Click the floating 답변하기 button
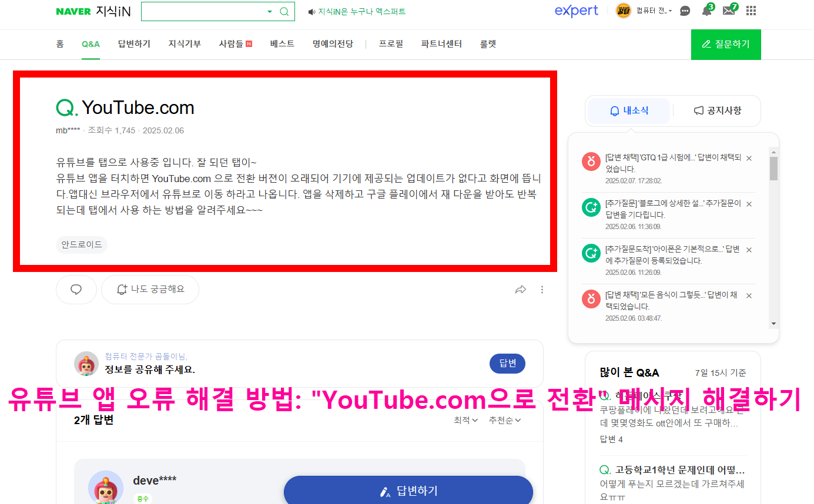The width and height of the screenshot is (814, 504). (408, 491)
